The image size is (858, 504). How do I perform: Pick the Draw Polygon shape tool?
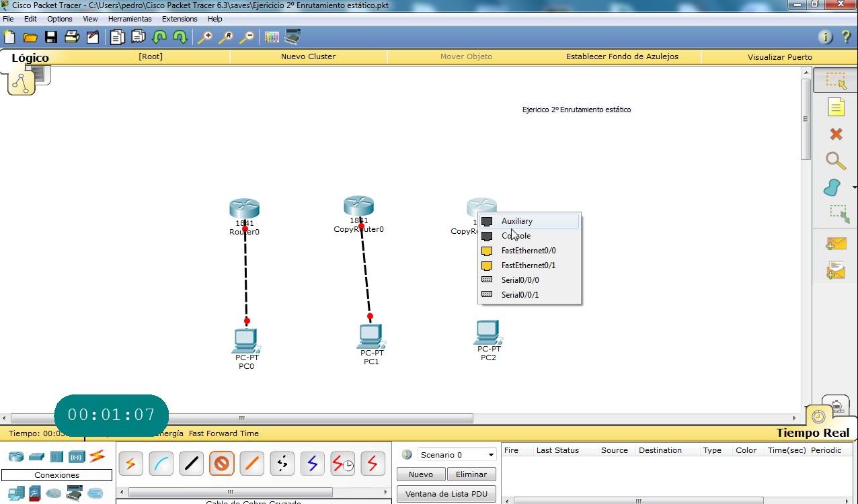coord(832,187)
